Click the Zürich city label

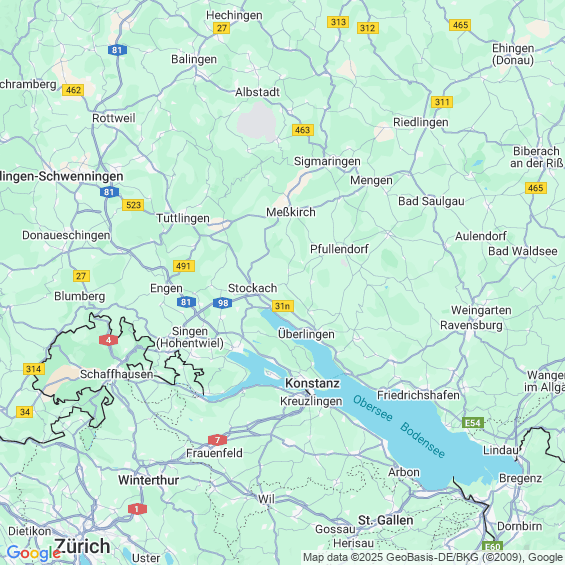(x=82, y=546)
